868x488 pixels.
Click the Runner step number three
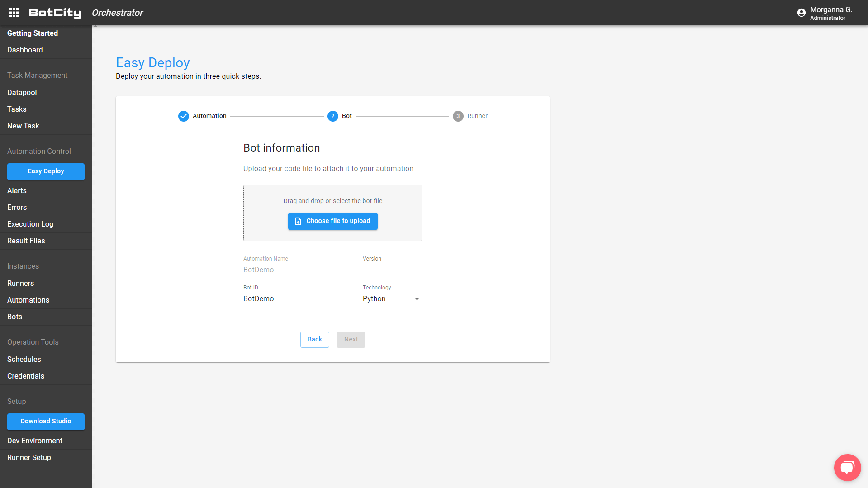tap(458, 116)
